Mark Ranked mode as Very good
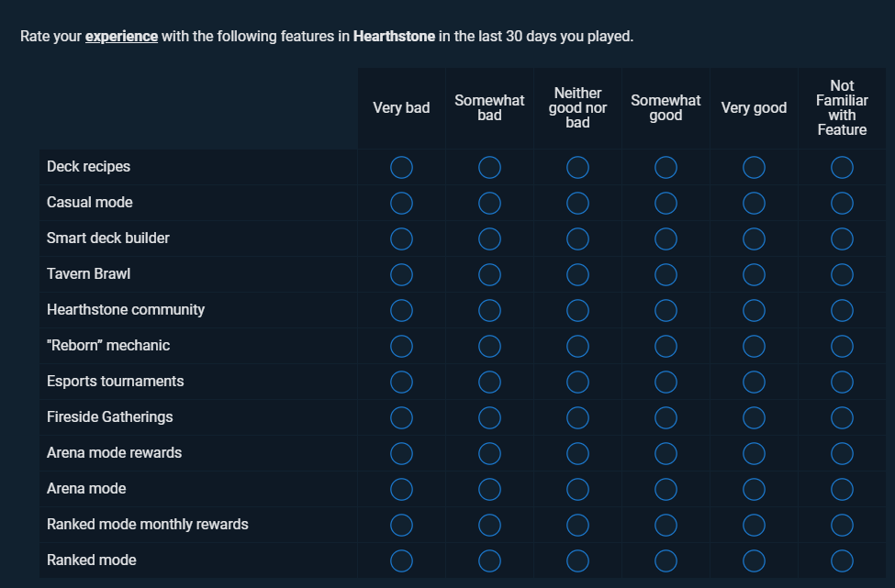895x588 pixels. (754, 561)
